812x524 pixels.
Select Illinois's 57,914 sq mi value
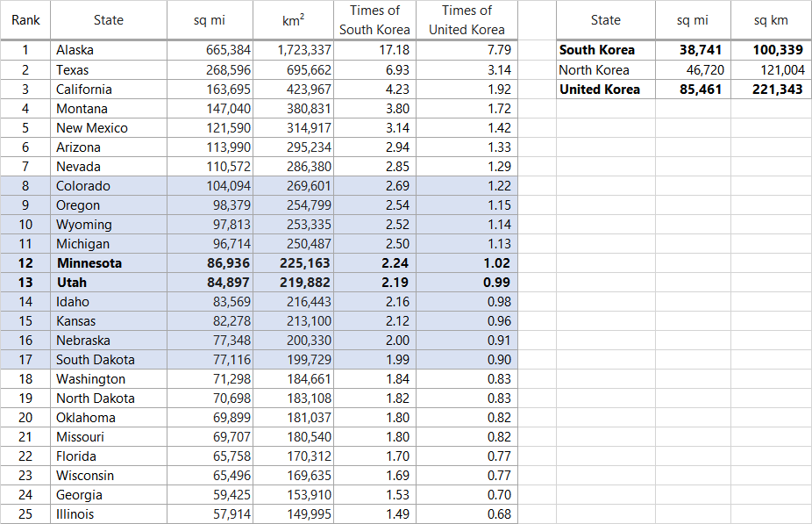click(x=210, y=514)
